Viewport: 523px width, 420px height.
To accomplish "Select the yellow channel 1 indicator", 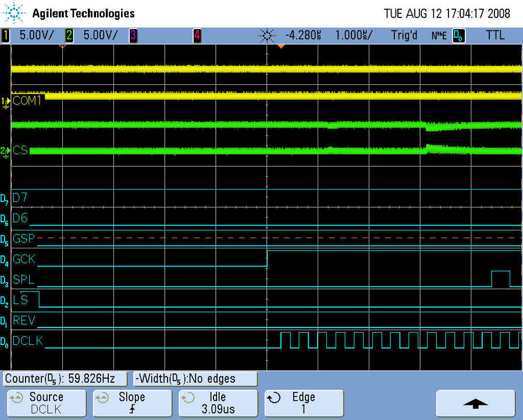I will tap(6, 35).
